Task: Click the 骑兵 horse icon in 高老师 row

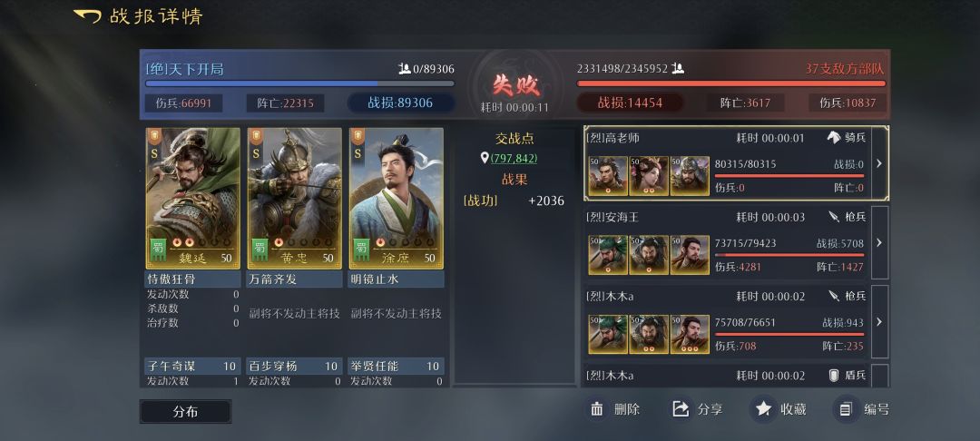Action: [x=834, y=138]
